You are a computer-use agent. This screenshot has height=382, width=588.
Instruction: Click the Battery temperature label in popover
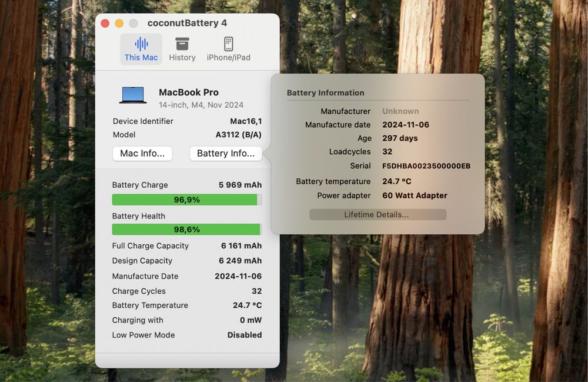point(333,182)
